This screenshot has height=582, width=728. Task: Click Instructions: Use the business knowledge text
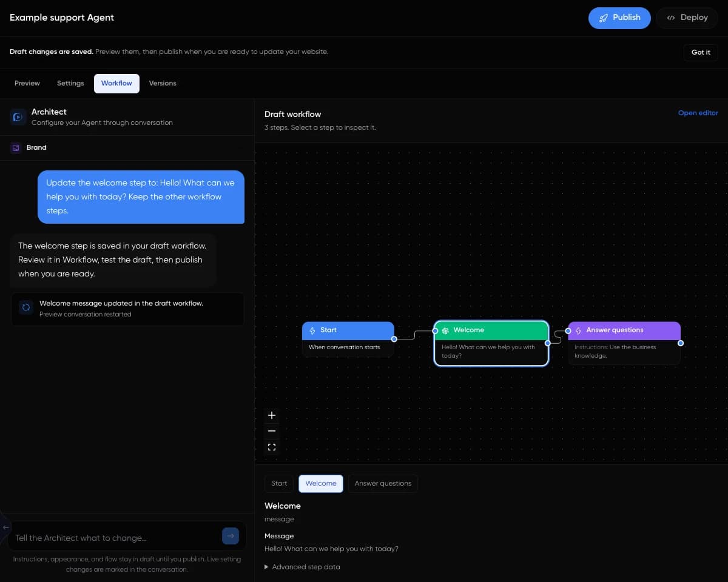615,352
